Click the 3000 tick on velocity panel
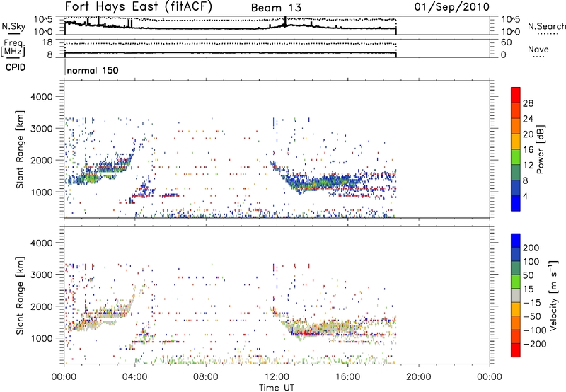Viewport: 566px width, 392px height. click(41, 275)
